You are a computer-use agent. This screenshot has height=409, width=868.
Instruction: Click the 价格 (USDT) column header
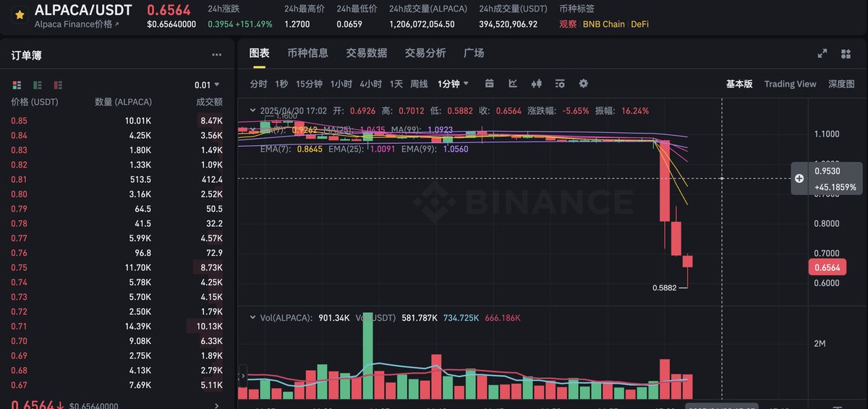click(x=35, y=102)
